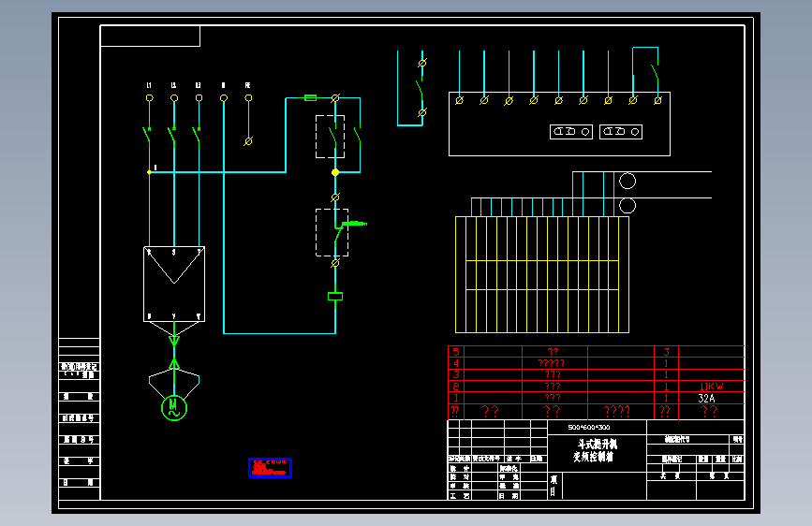The height and width of the screenshot is (526, 812).
Task: Select the 11KW text in parts table
Action: point(711,387)
